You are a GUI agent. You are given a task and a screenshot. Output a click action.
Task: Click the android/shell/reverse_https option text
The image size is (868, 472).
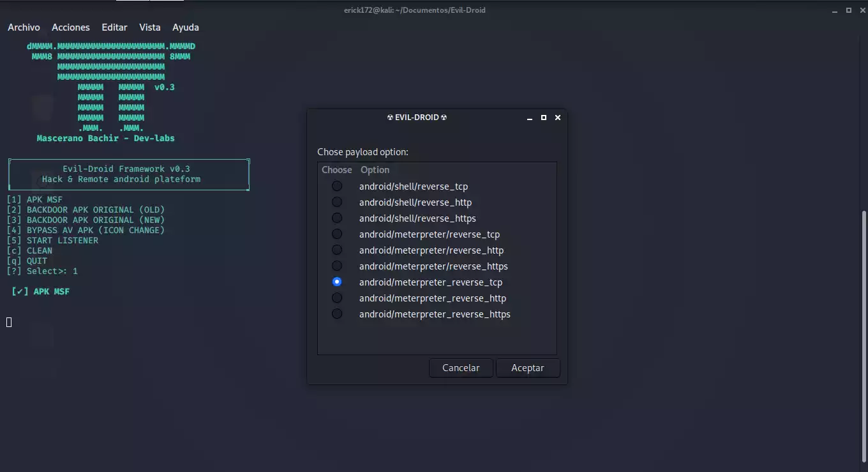pyautogui.click(x=417, y=218)
